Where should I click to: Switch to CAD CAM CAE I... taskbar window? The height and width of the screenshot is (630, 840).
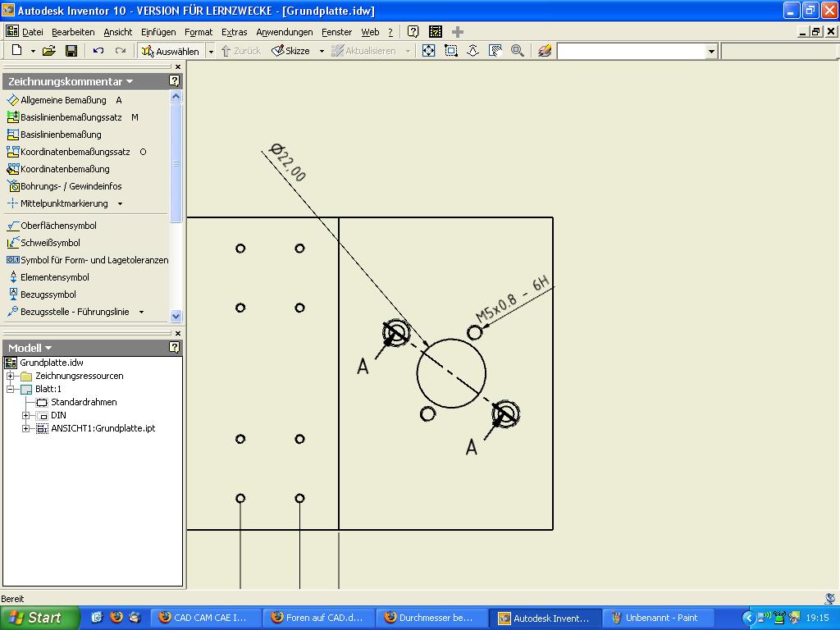coord(206,618)
